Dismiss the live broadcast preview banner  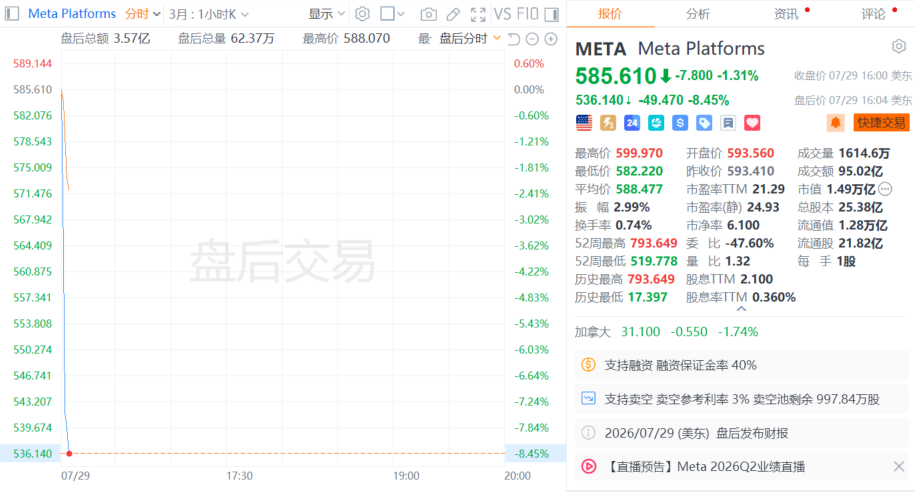899,466
